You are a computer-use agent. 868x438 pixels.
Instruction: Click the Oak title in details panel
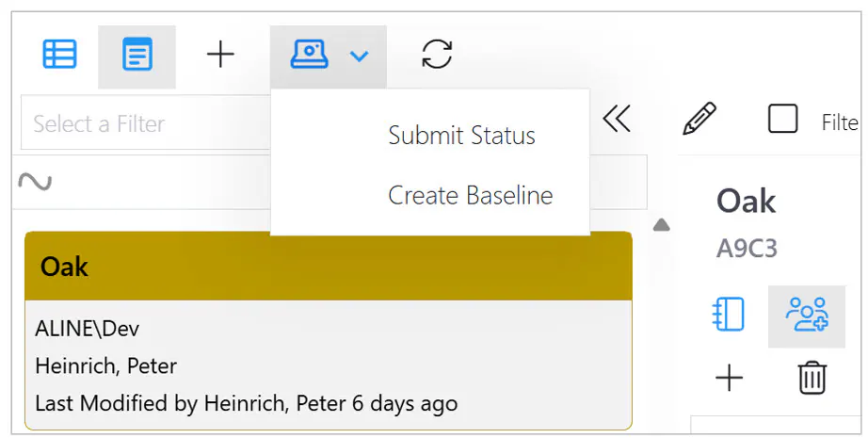[x=746, y=201]
